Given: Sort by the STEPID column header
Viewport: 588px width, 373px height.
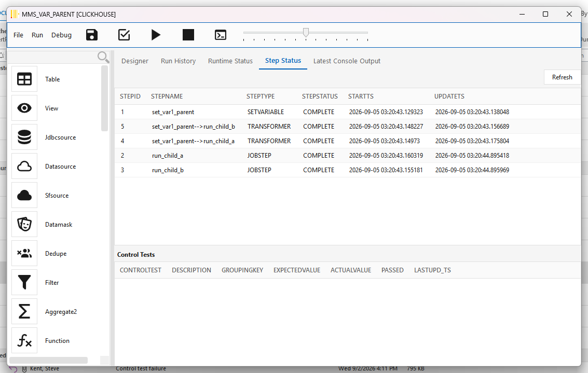Looking at the screenshot, I should coord(130,96).
